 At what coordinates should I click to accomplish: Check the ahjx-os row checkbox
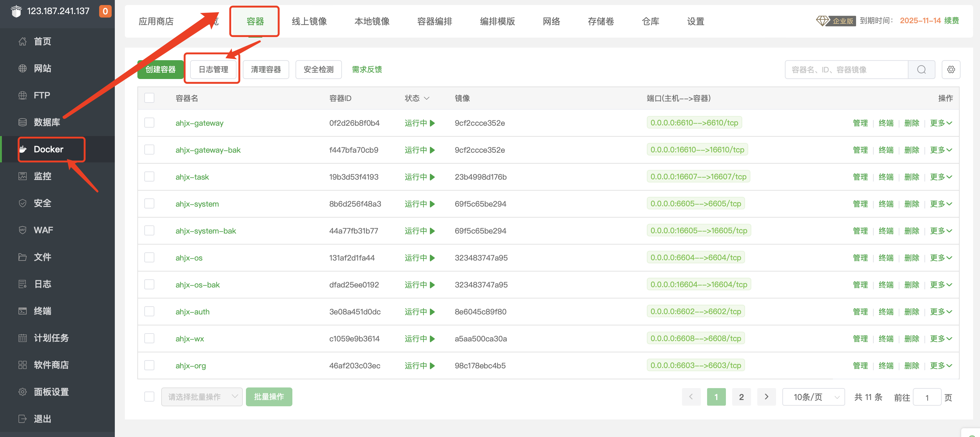(x=149, y=257)
